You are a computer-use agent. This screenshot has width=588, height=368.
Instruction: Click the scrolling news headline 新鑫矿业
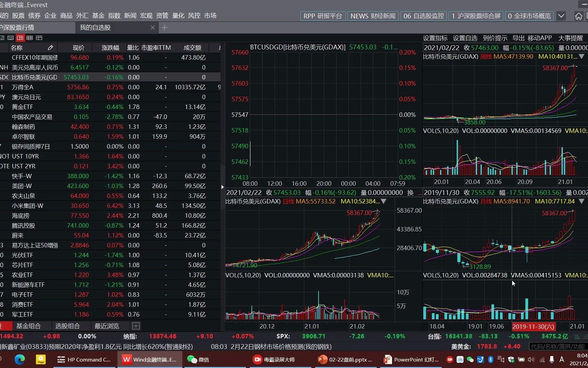[x=97, y=347]
